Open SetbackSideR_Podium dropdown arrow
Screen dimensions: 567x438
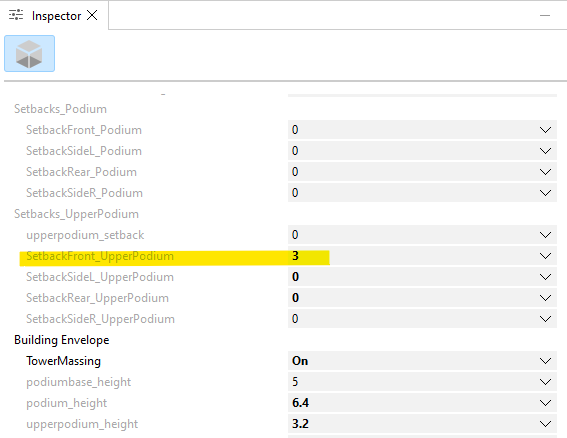pyautogui.click(x=545, y=193)
